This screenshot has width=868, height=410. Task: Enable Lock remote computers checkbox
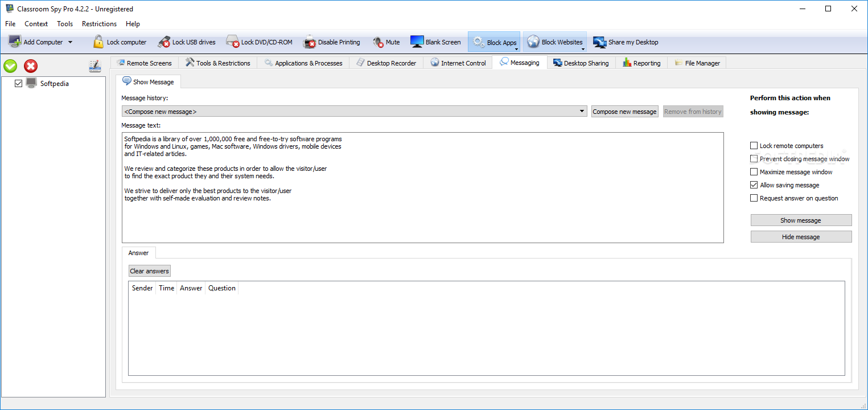point(754,146)
